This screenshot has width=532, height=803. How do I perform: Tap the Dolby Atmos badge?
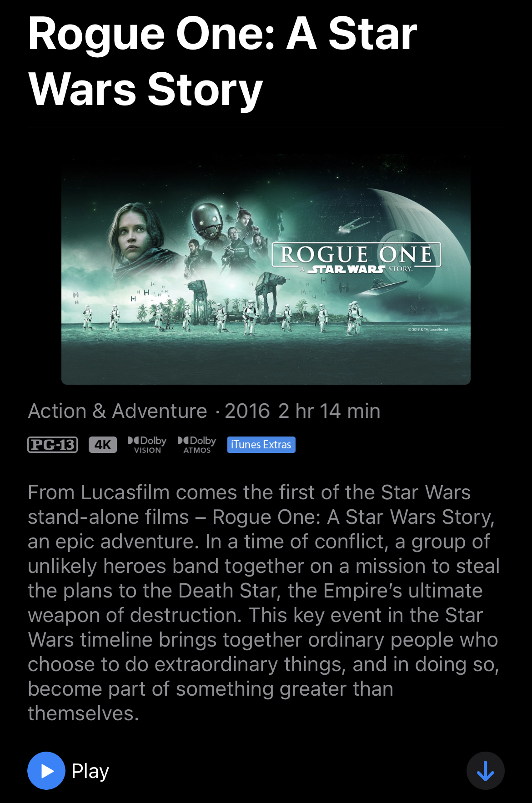click(197, 445)
